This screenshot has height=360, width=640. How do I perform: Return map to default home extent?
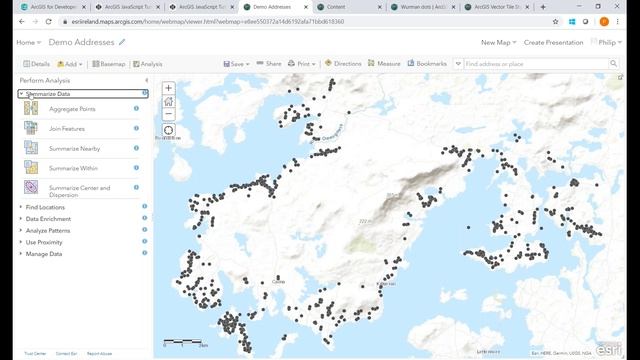pyautogui.click(x=169, y=101)
